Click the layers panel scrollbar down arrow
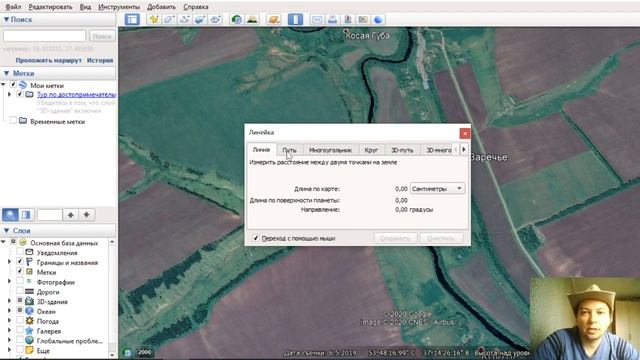The image size is (640, 360). click(x=112, y=356)
